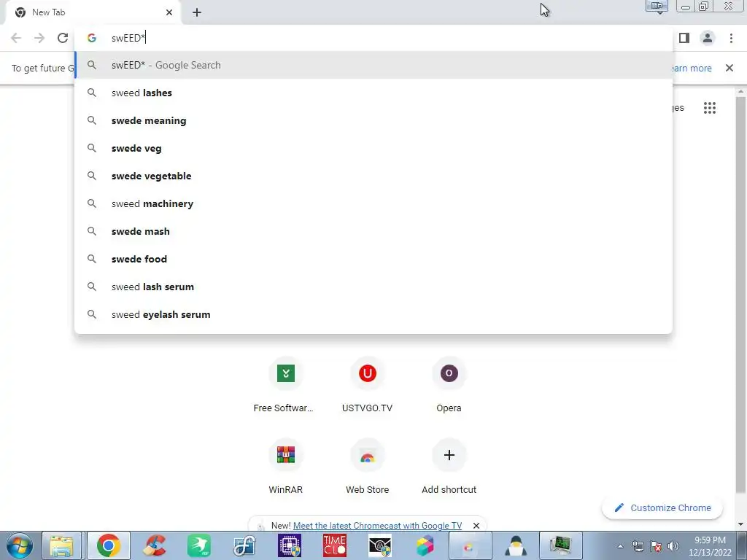The image size is (747, 560).
Task: Select 'swEED* - Google Search' suggestion
Action: 373,65
